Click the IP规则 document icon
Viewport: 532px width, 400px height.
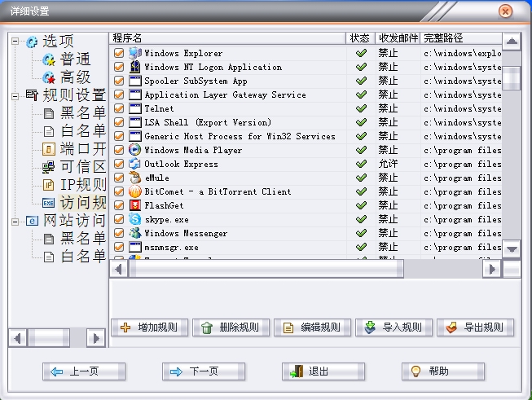coord(49,185)
